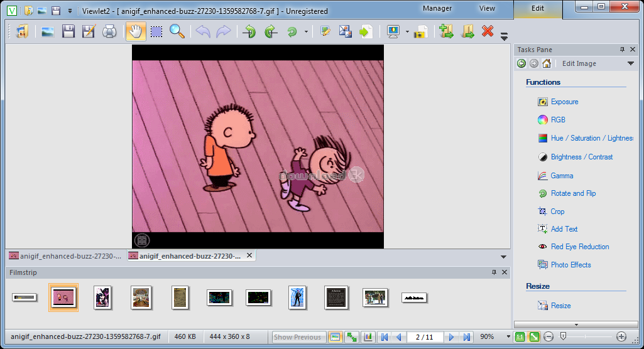
Task: Click the convert file green-arrow icon
Action: point(366,31)
